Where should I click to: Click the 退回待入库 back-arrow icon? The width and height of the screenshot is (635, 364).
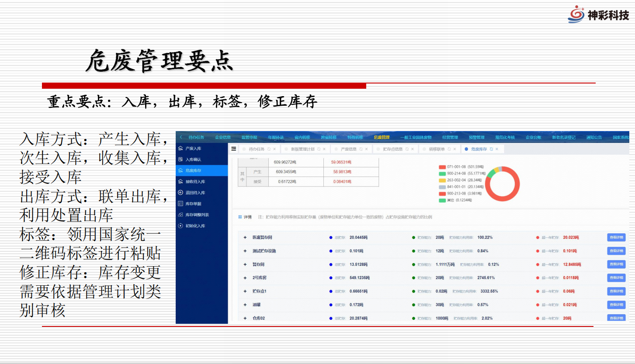point(180,193)
